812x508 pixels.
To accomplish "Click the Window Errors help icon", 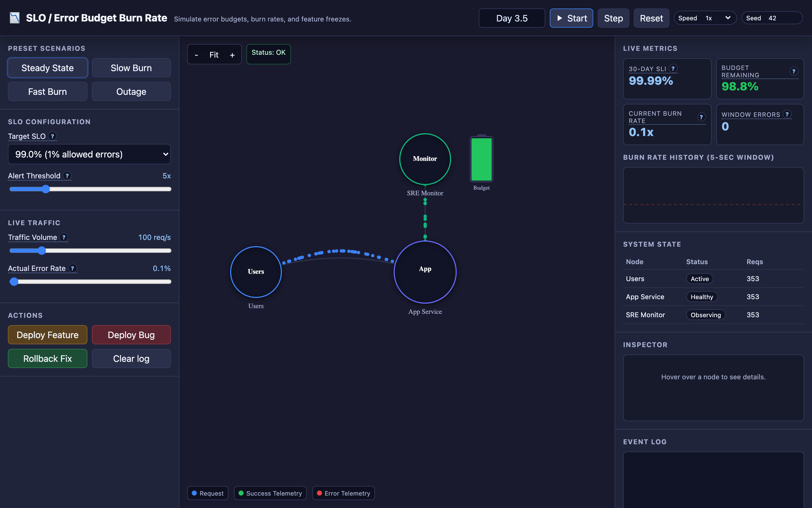I will 787,114.
